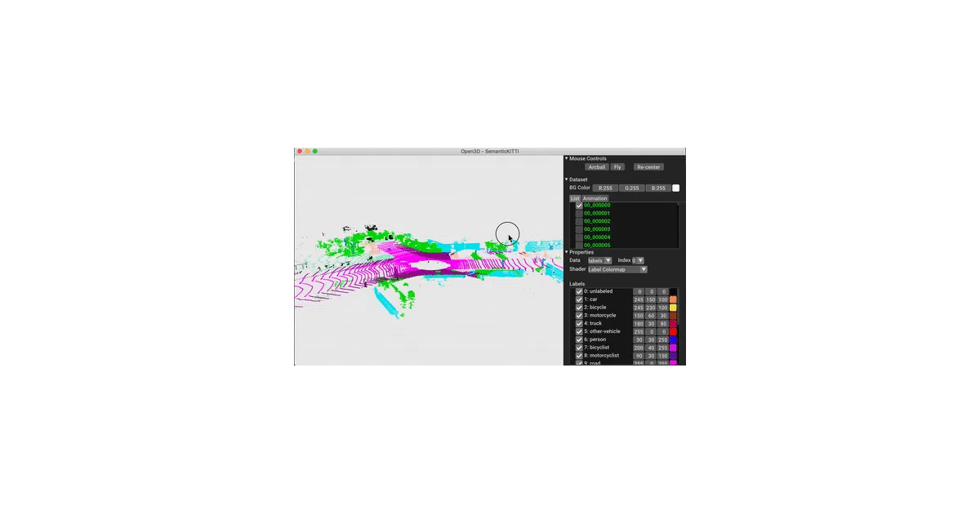
Task: Select Arcball mouse control mode
Action: coord(597,167)
